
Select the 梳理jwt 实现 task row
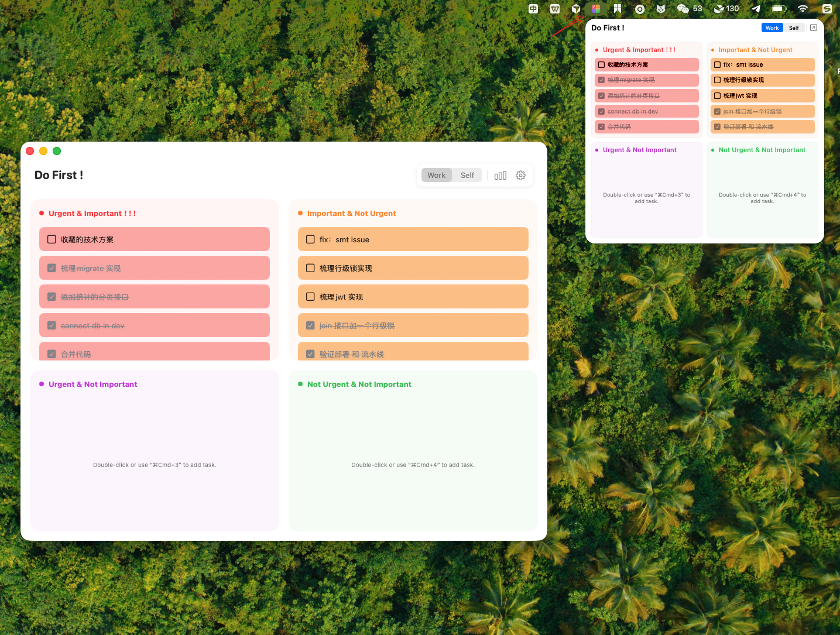click(413, 296)
